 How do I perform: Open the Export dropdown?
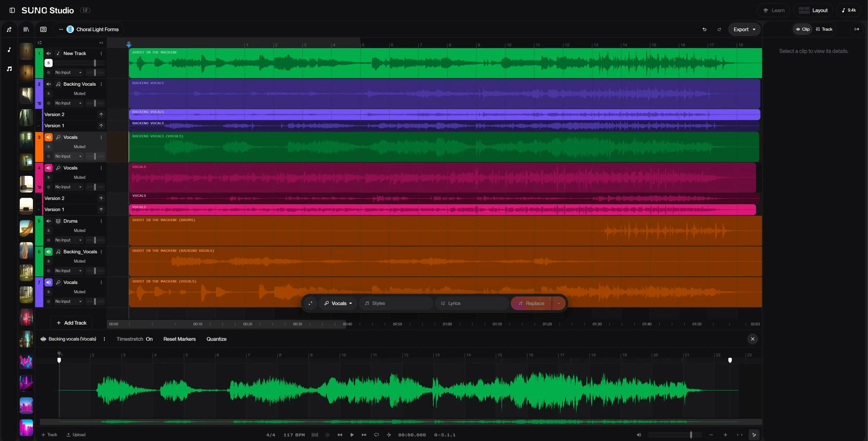click(744, 30)
